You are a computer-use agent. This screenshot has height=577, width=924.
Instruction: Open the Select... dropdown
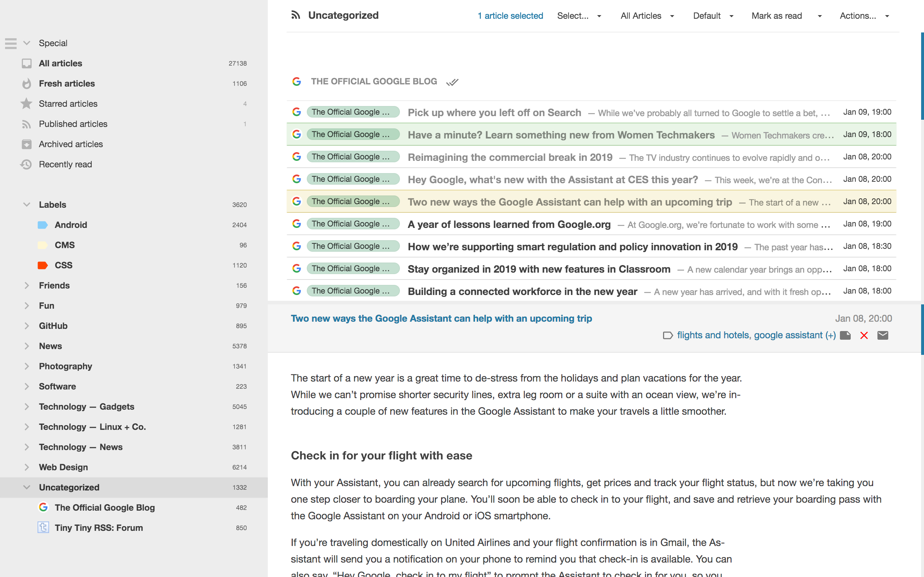[x=579, y=16]
